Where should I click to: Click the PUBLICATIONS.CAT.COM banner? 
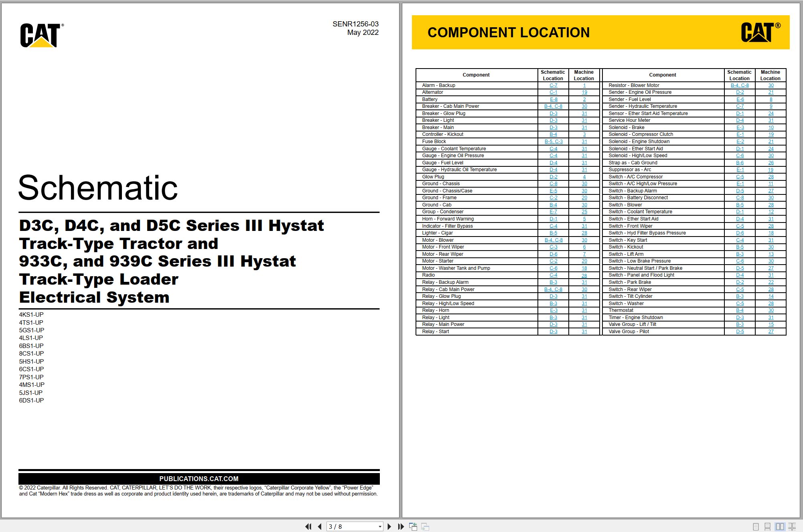tap(199, 479)
